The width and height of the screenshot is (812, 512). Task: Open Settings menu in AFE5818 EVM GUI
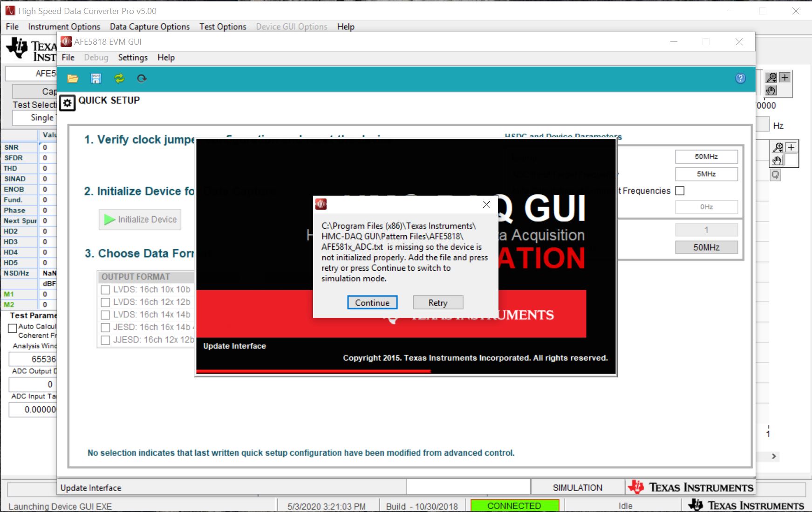point(133,57)
